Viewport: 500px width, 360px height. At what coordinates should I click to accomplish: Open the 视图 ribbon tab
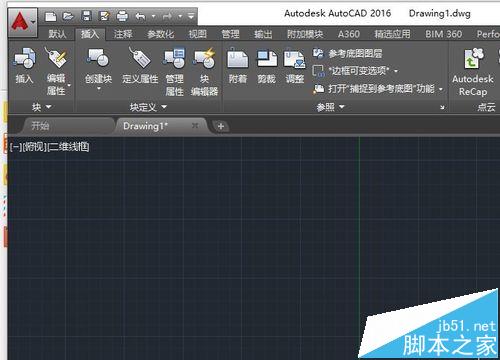point(198,34)
